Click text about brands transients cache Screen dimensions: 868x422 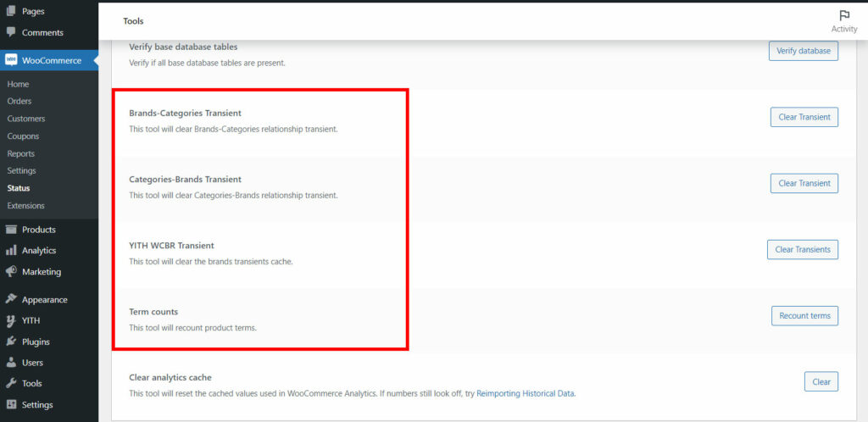click(x=211, y=262)
